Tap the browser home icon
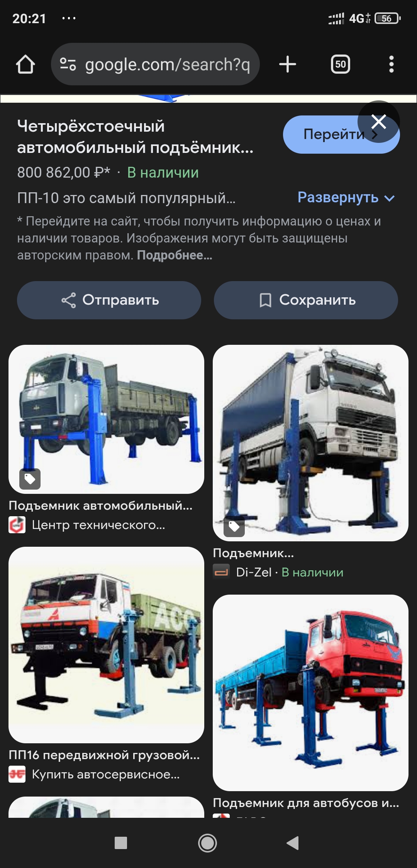Viewport: 417px width, 868px height. click(x=25, y=64)
